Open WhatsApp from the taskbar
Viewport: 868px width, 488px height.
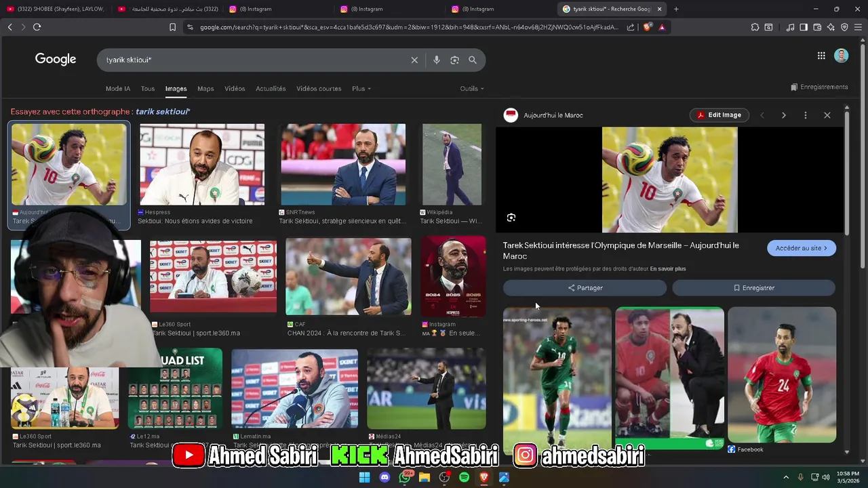[405, 477]
